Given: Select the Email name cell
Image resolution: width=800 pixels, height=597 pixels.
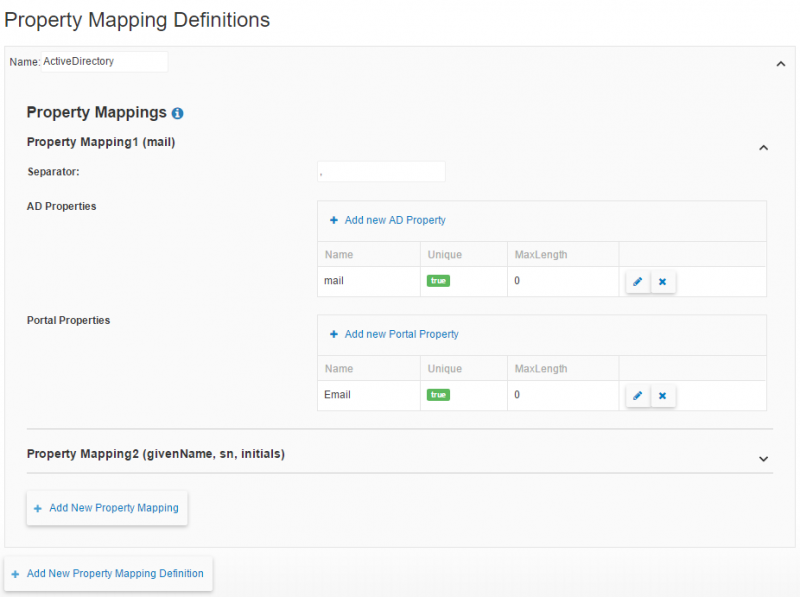Looking at the screenshot, I should [369, 395].
